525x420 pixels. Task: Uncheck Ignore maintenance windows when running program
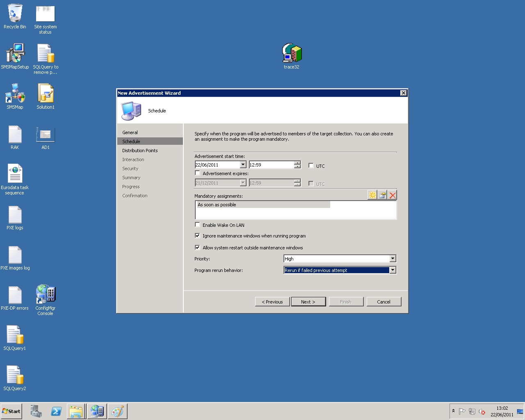coord(197,235)
